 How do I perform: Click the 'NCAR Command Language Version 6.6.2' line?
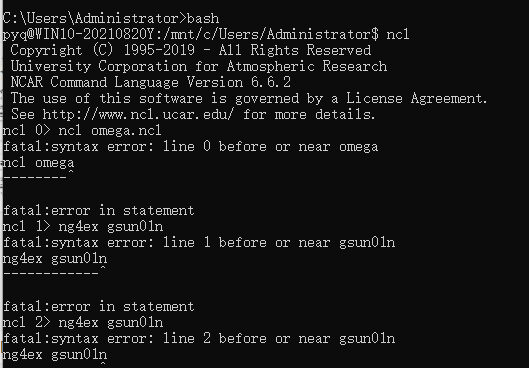[150, 82]
